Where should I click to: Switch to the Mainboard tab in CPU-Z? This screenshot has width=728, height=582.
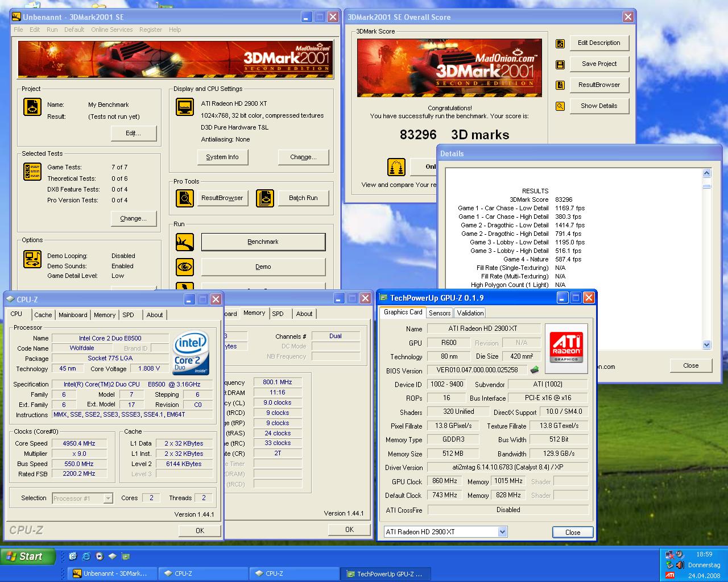pyautogui.click(x=73, y=315)
